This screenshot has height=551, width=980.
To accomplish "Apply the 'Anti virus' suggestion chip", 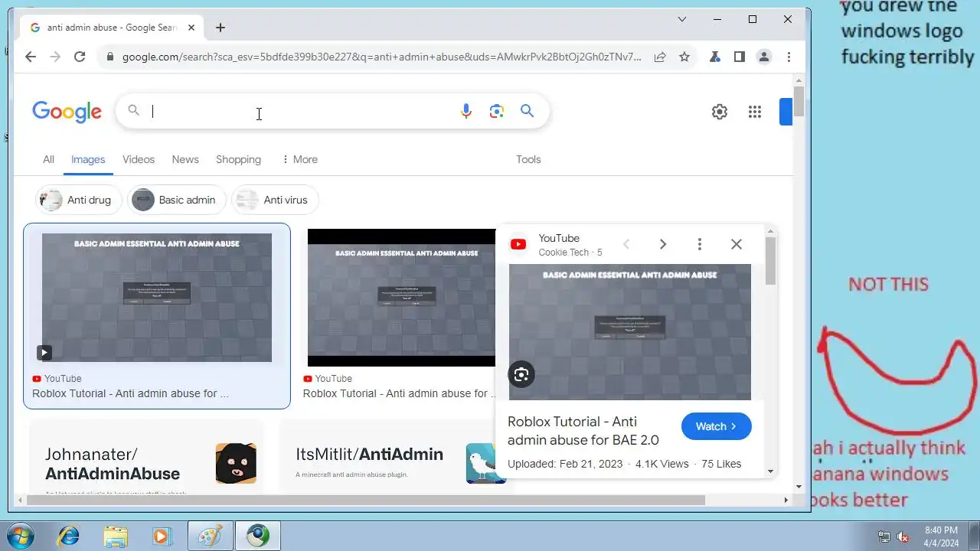I will point(275,200).
